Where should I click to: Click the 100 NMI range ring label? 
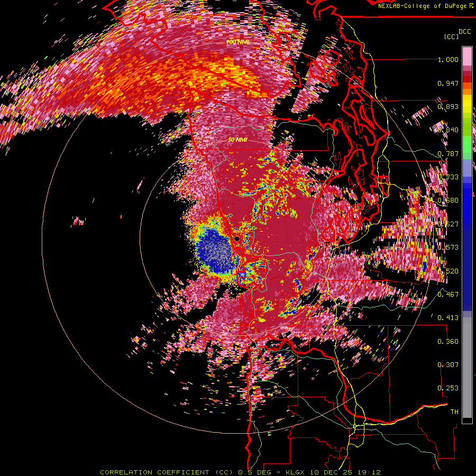(237, 42)
